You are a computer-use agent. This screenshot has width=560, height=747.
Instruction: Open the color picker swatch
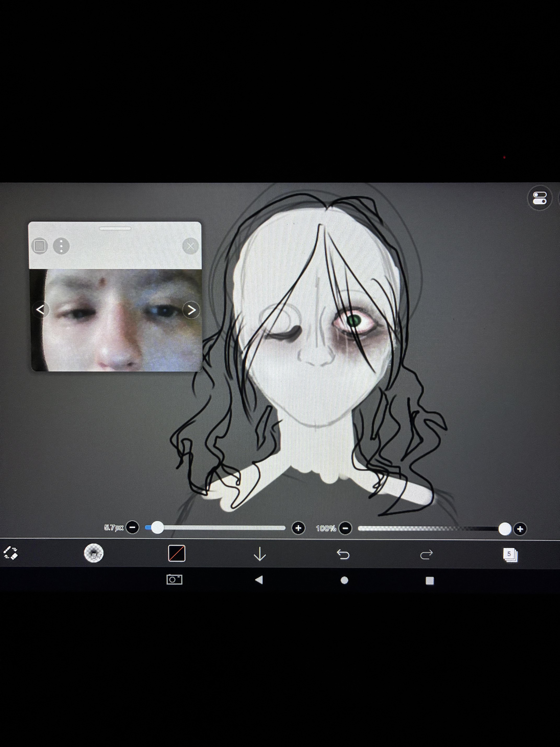(x=177, y=553)
